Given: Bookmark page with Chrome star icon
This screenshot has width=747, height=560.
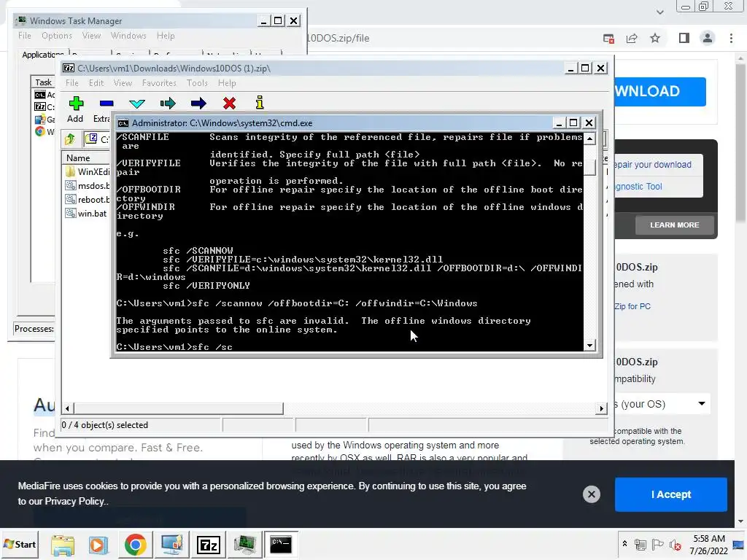Looking at the screenshot, I should click(655, 38).
